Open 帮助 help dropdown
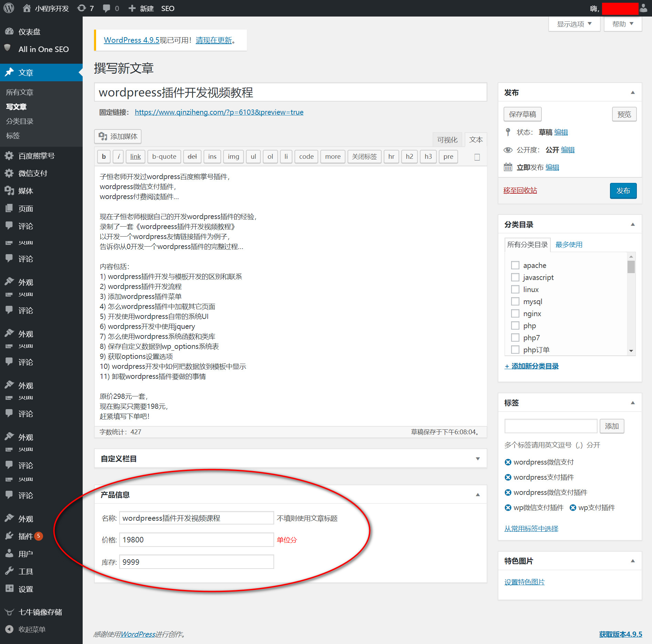Image resolution: width=652 pixels, height=644 pixels. (x=623, y=24)
